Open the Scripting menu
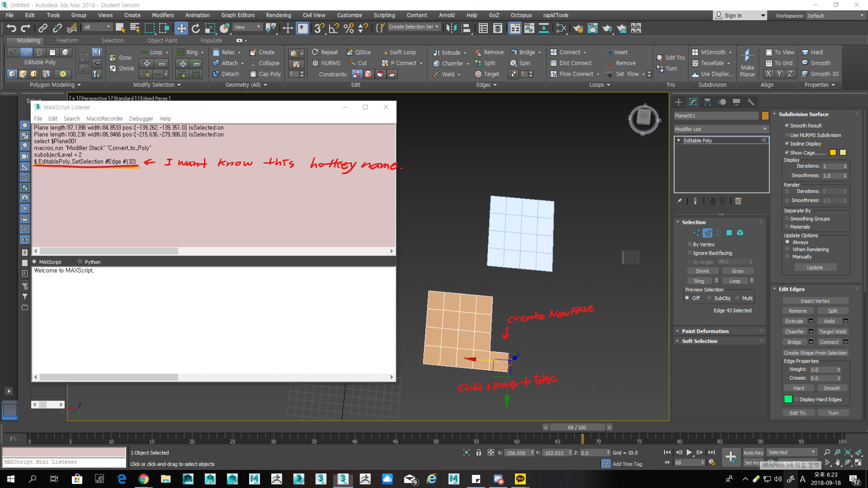The width and height of the screenshot is (868, 488). point(384,15)
